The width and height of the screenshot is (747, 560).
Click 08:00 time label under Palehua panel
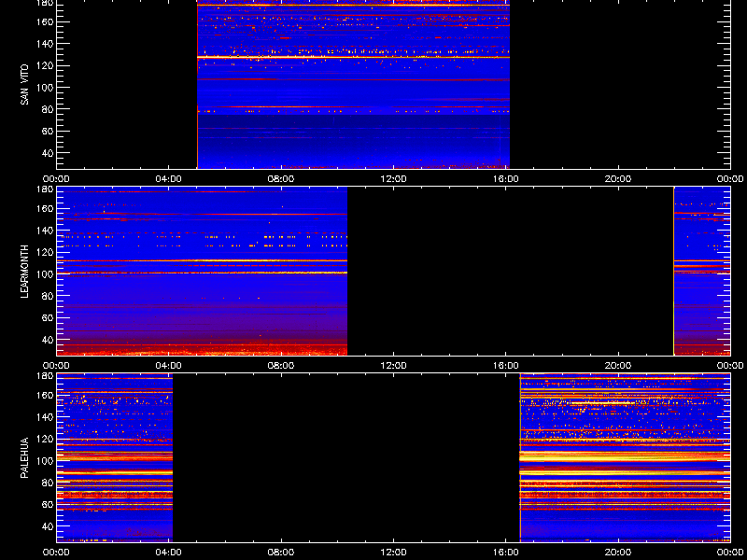[x=281, y=553]
